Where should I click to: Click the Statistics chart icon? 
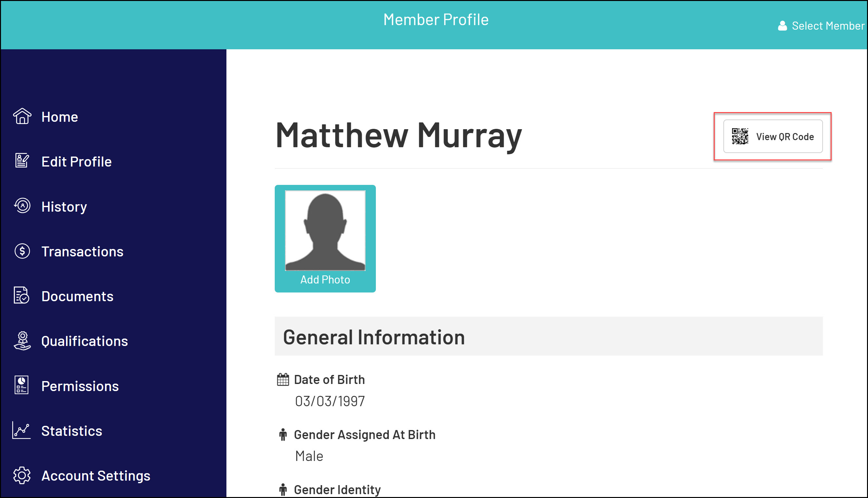click(x=22, y=430)
